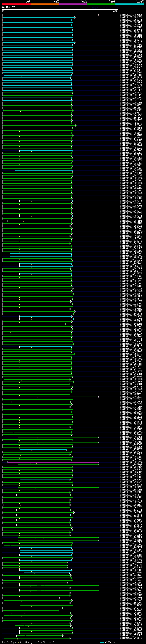
Task: Select hit label UniRef100_A0DRQ9
Action: click(x=131, y=464)
